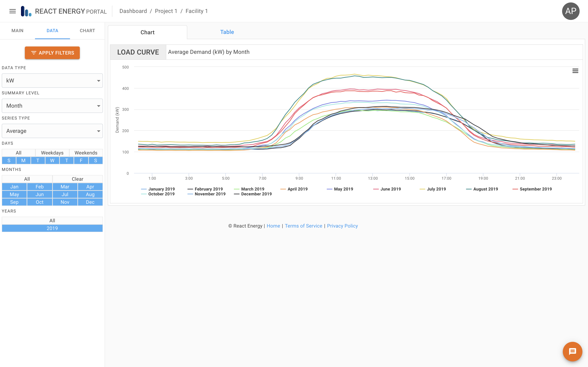Click the filter icon on Apply Filters
The image size is (588, 367).
34,53
